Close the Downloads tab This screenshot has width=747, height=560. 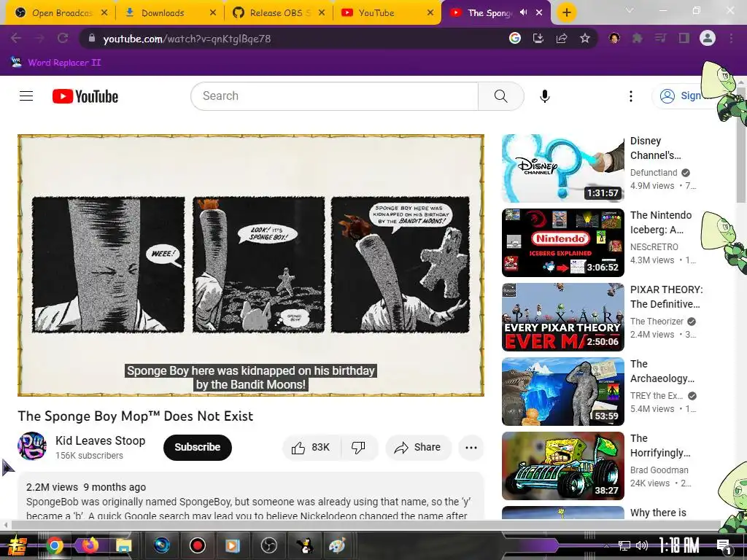[x=213, y=13]
